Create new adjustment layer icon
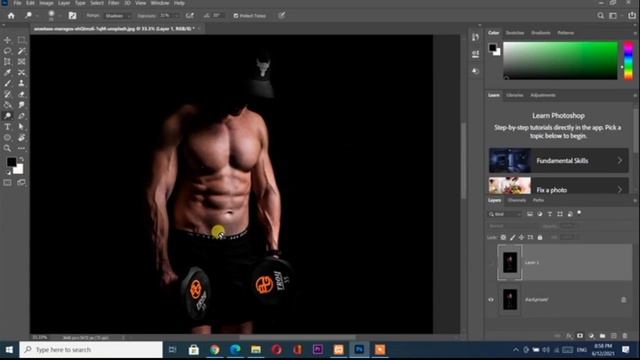 point(591,336)
